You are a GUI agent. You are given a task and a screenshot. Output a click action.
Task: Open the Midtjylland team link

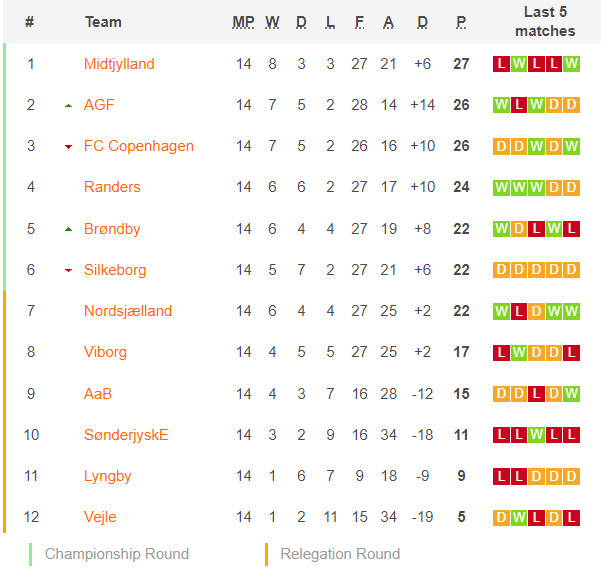(119, 64)
